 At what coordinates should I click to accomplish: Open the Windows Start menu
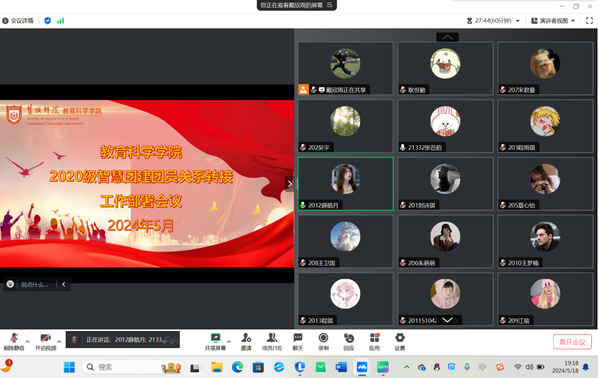click(69, 367)
